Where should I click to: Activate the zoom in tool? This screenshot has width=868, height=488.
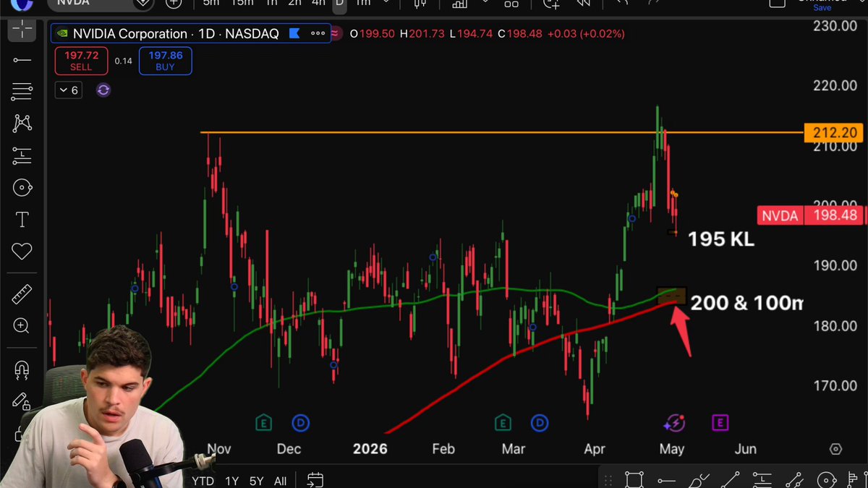pyautogui.click(x=22, y=326)
